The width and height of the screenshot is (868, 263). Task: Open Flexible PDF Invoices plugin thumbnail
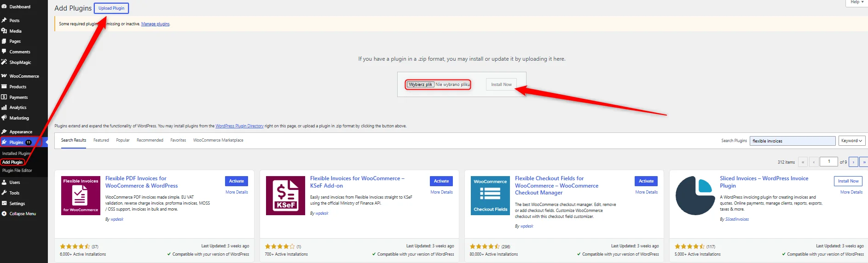click(81, 195)
